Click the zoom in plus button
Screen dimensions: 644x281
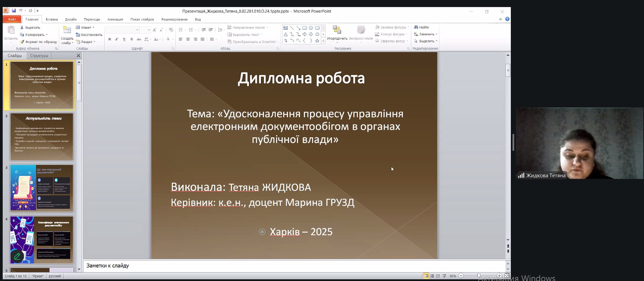(499, 276)
